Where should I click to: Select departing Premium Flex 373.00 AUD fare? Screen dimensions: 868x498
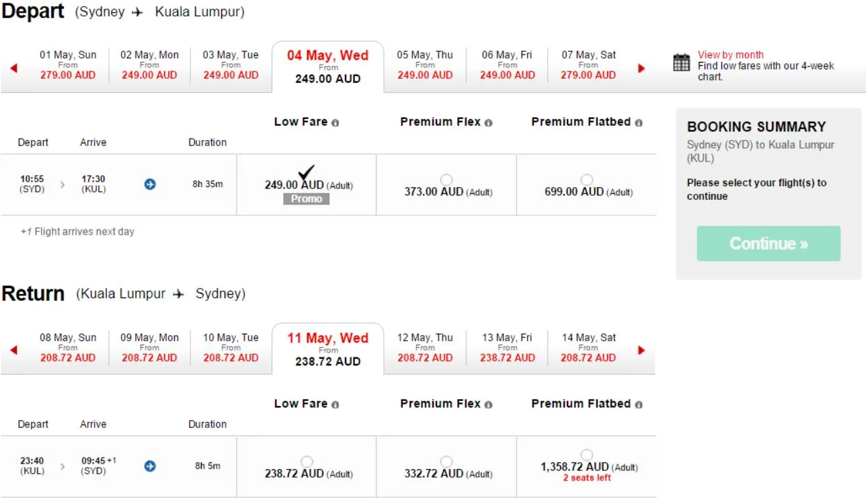(x=446, y=180)
